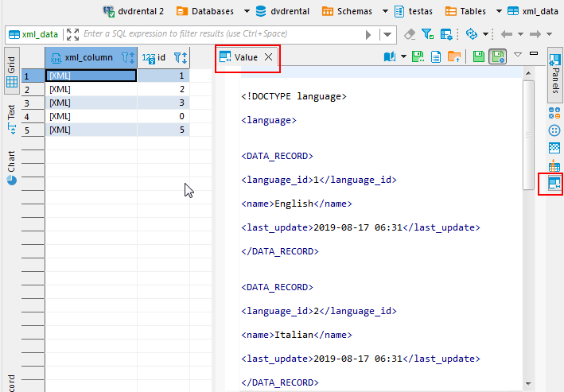Select row header number 3
Screen dimensions: 564x392
click(33, 103)
